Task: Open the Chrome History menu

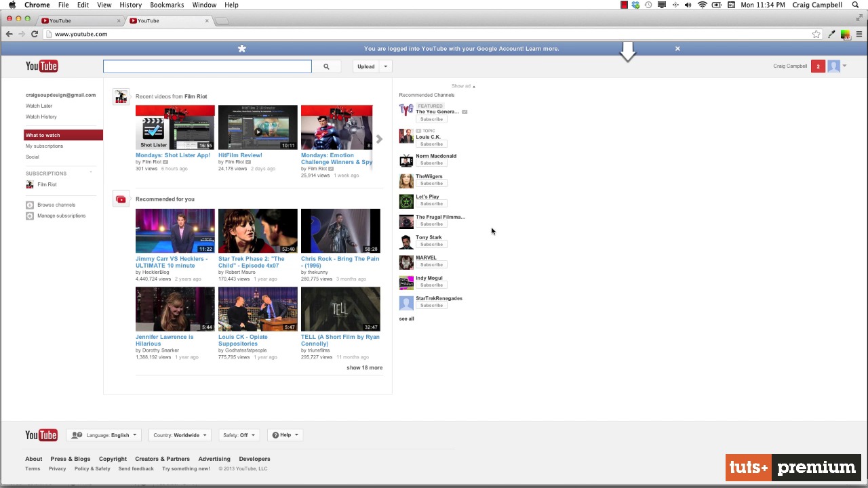Action: (130, 5)
